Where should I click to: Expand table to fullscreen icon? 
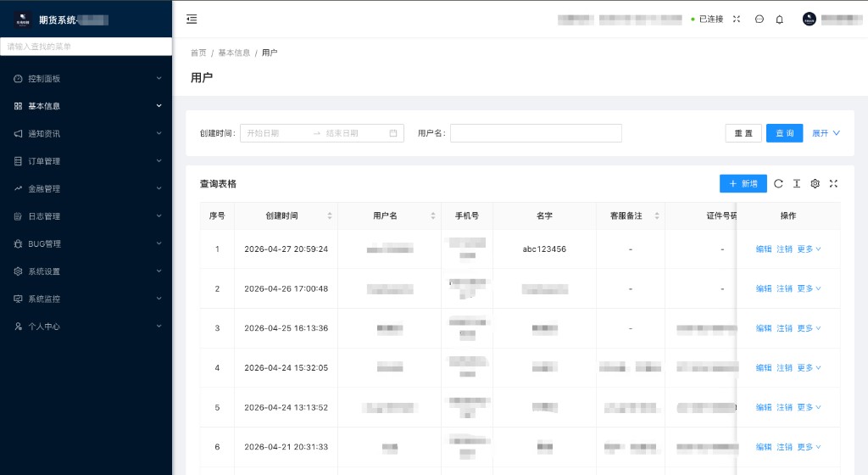833,184
